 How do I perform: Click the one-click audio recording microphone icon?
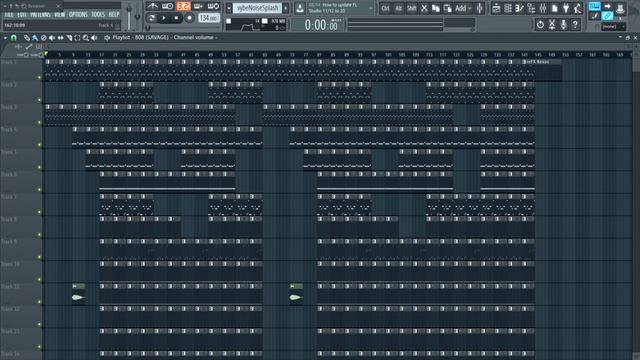564,25
